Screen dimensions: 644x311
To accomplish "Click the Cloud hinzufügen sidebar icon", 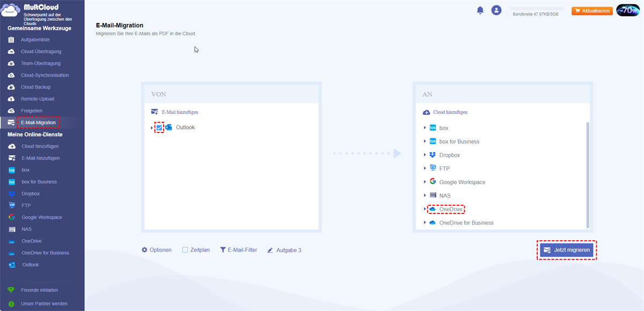I will pyautogui.click(x=11, y=146).
